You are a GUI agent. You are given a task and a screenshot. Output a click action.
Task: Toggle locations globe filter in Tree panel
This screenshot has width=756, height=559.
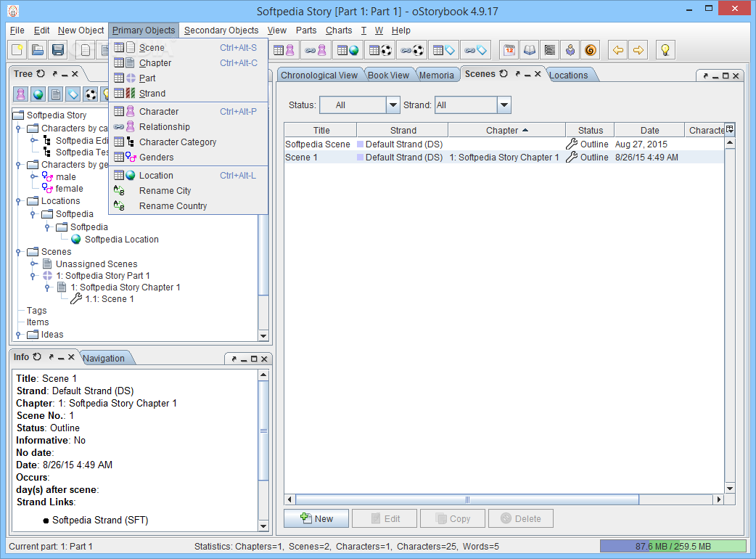38,94
